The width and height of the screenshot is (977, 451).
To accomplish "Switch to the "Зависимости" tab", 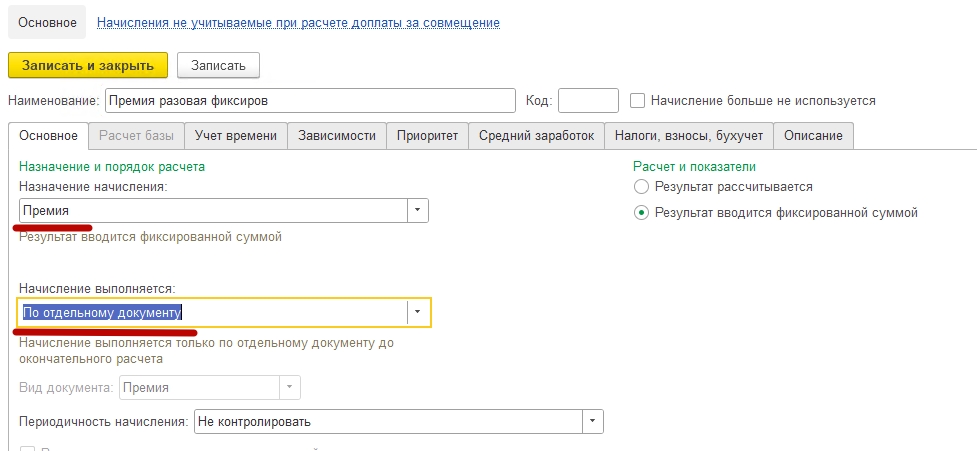I will [x=337, y=136].
